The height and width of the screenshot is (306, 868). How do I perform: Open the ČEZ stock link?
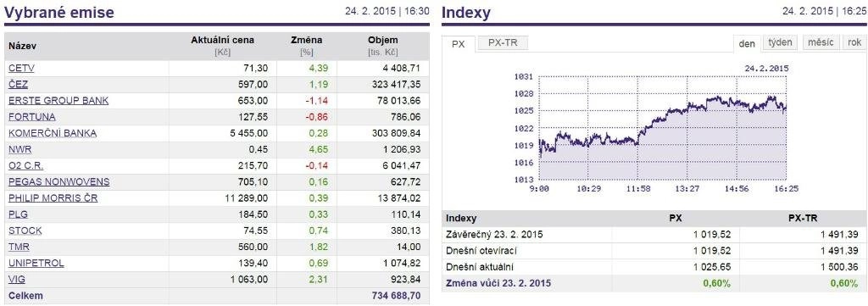point(18,84)
